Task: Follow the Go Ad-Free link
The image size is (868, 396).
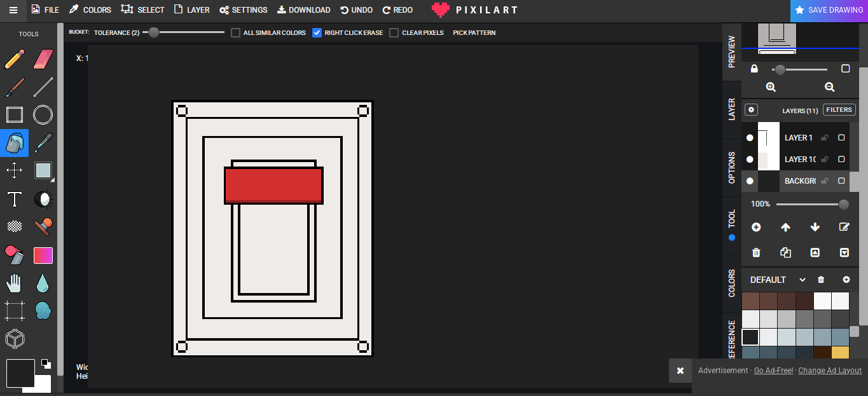Action: pyautogui.click(x=773, y=371)
